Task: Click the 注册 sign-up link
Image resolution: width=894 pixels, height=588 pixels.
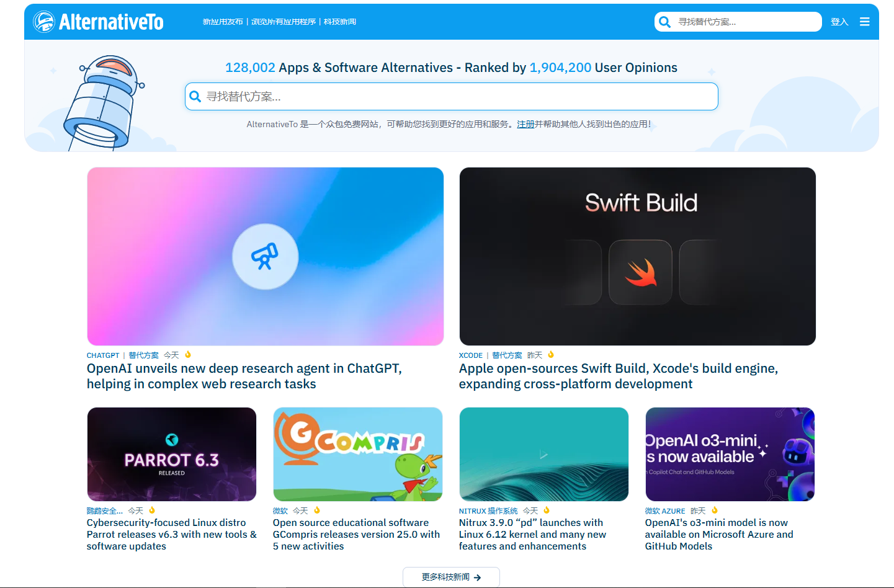Action: tap(525, 124)
